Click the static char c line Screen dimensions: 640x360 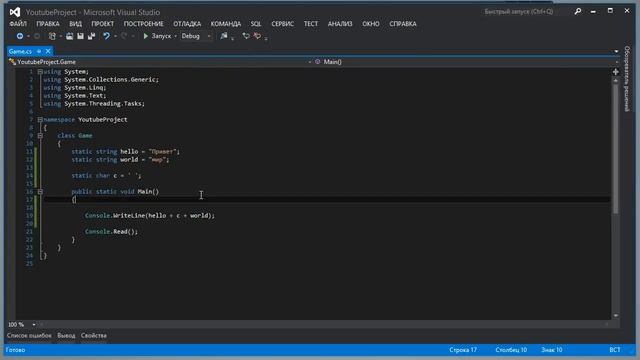106,176
